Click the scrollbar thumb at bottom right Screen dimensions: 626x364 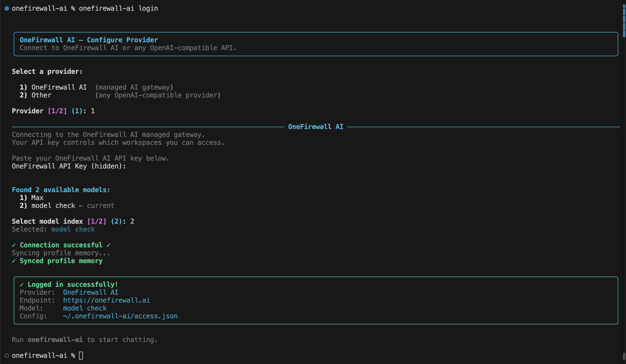(624, 356)
